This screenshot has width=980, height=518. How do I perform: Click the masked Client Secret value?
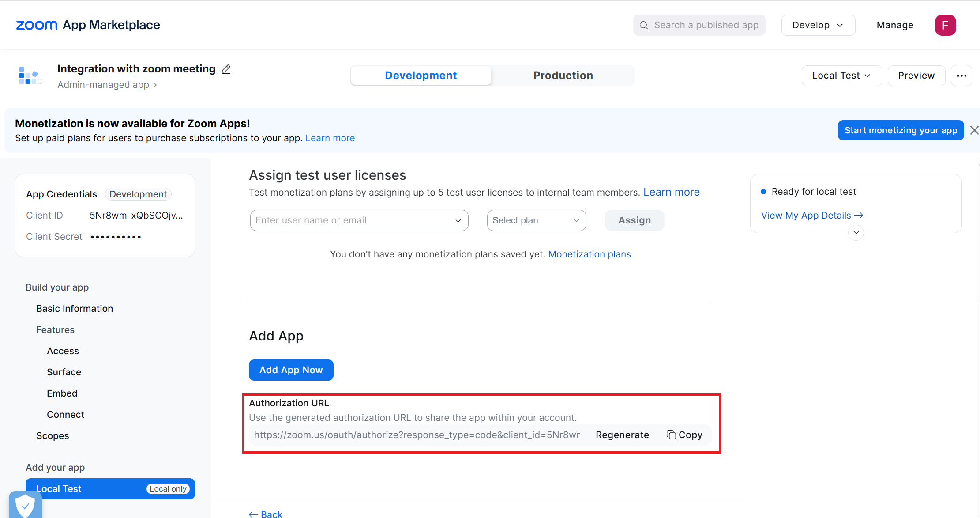click(116, 237)
